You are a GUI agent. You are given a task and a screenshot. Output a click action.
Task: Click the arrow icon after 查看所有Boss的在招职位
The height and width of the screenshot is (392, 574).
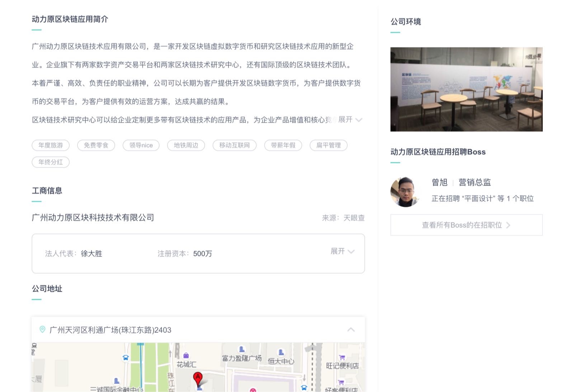(508, 225)
